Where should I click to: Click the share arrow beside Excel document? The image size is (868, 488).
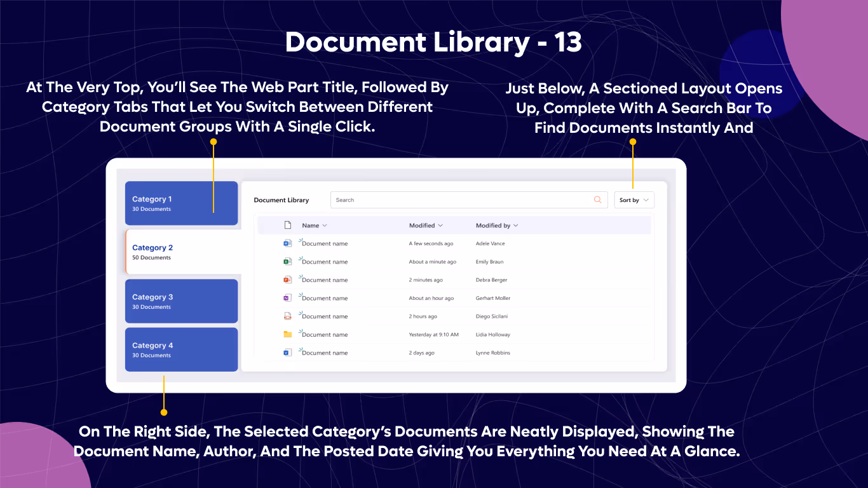click(x=300, y=259)
